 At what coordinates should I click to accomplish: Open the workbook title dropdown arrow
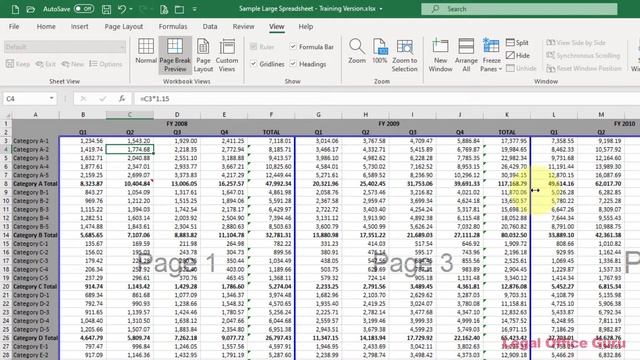click(x=381, y=9)
